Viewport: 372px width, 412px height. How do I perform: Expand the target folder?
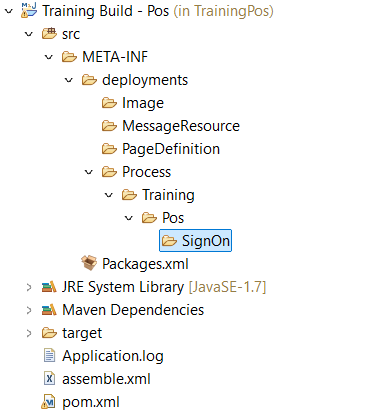(x=29, y=333)
